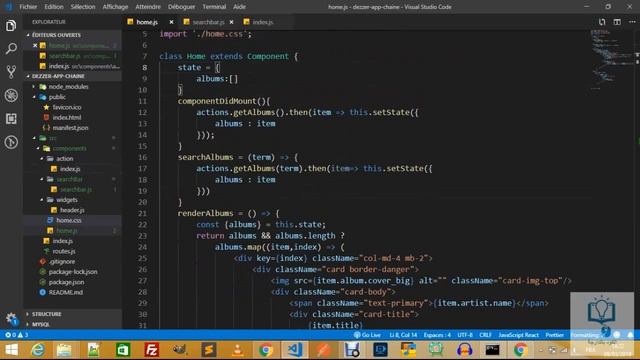Open manifest.json in public folder
The width and height of the screenshot is (640, 360).
[70, 128]
